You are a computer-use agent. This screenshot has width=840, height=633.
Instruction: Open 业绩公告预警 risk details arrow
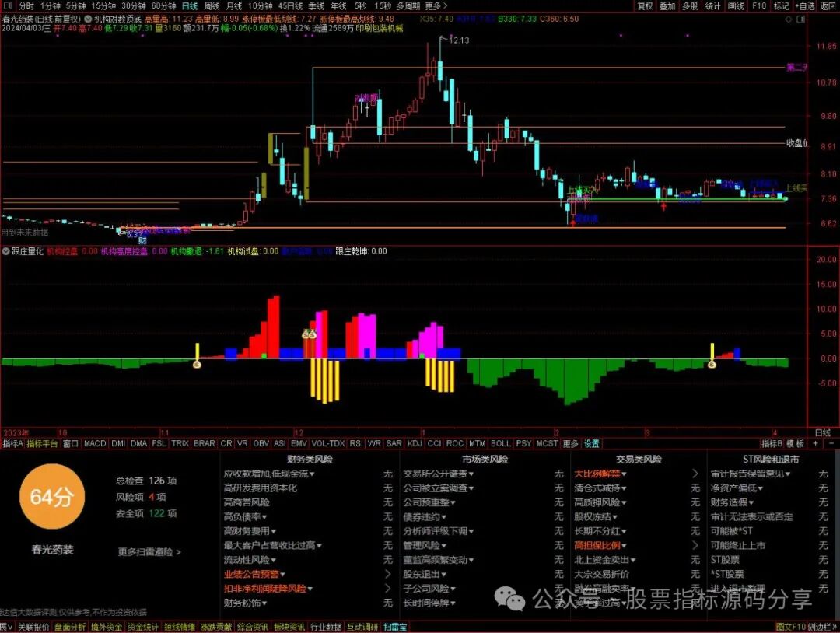[388, 574]
